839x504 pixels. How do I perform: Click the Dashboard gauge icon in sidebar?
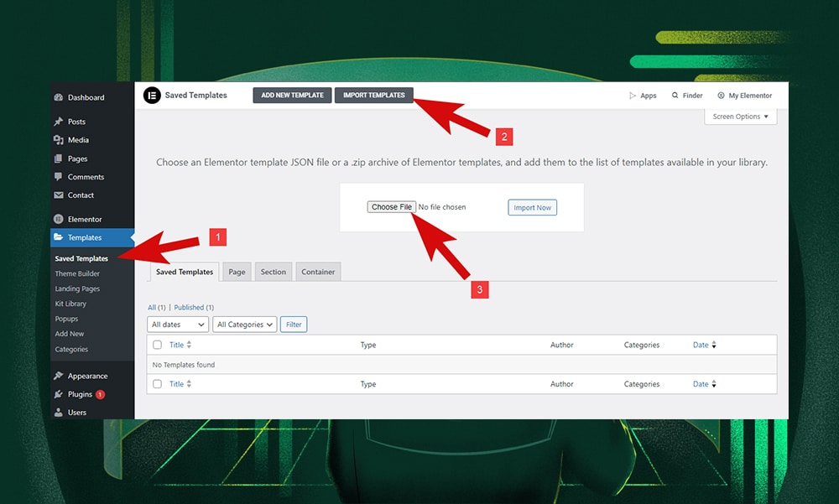pos(59,97)
